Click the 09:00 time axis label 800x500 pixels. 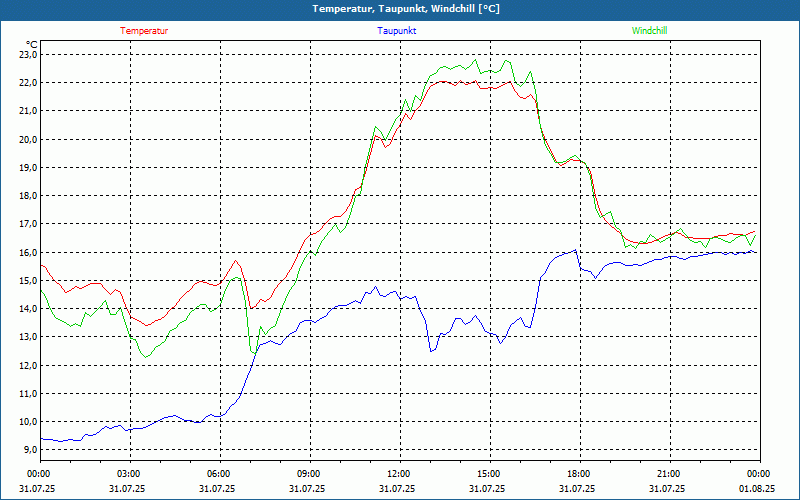click(309, 474)
